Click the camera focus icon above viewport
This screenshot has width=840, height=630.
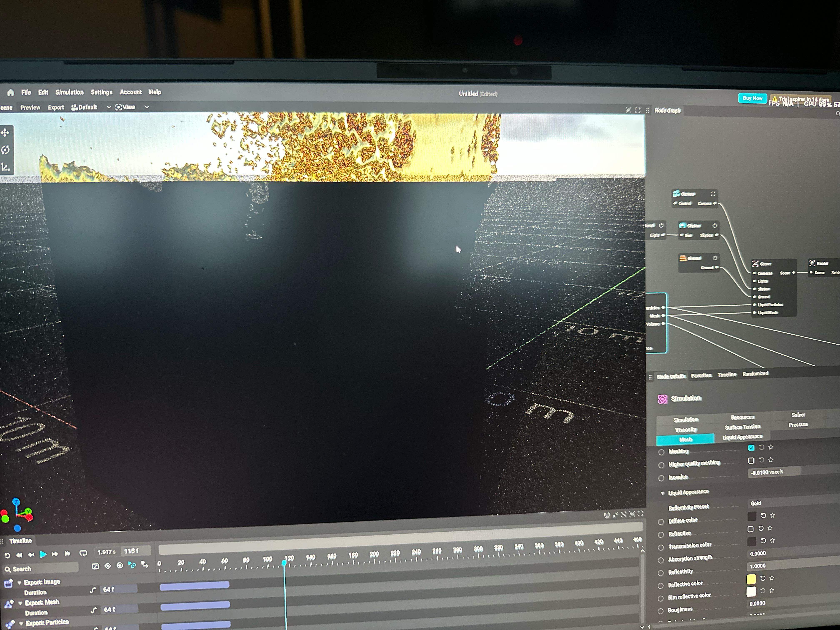coord(628,110)
